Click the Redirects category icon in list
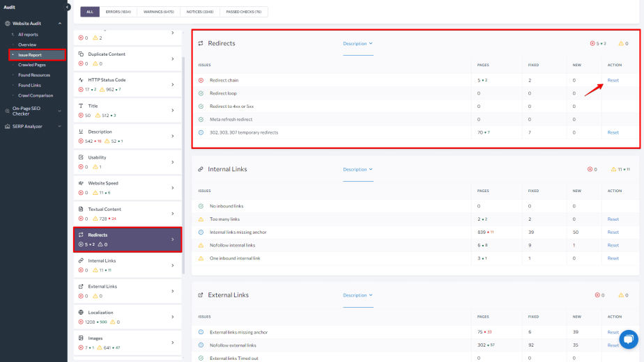 coord(81,235)
